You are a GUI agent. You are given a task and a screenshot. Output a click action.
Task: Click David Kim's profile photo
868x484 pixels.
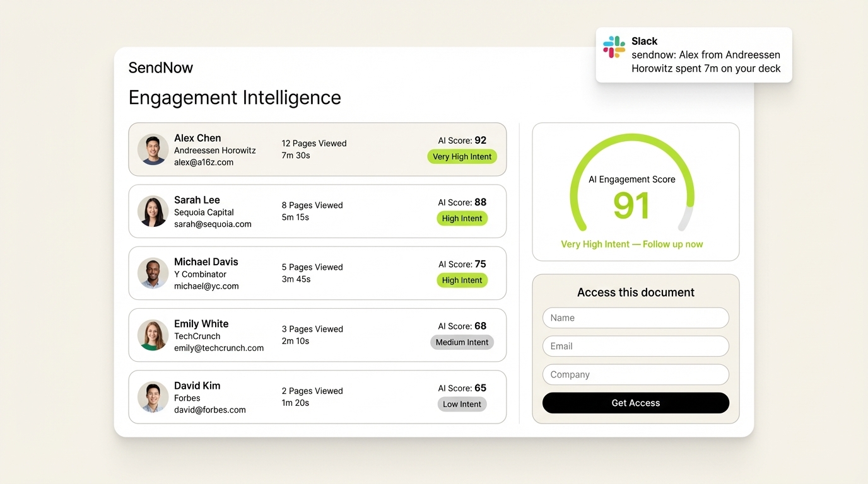click(153, 397)
